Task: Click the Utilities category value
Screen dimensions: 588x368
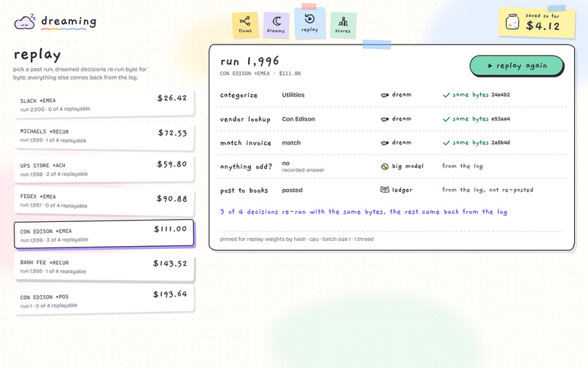Action: pyautogui.click(x=293, y=95)
